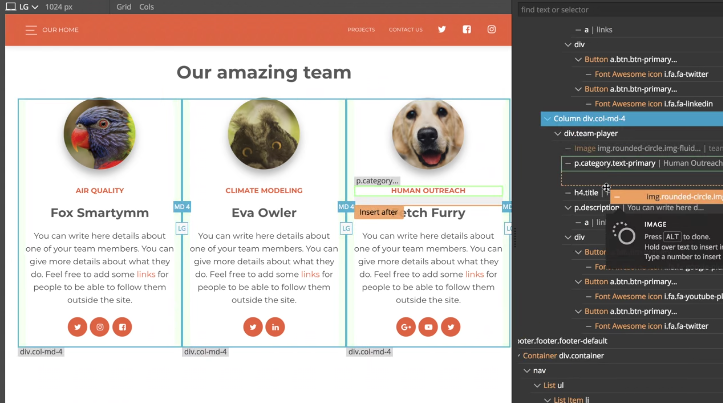Open the PROJECTS nav link
The image size is (723, 403).
pos(361,30)
